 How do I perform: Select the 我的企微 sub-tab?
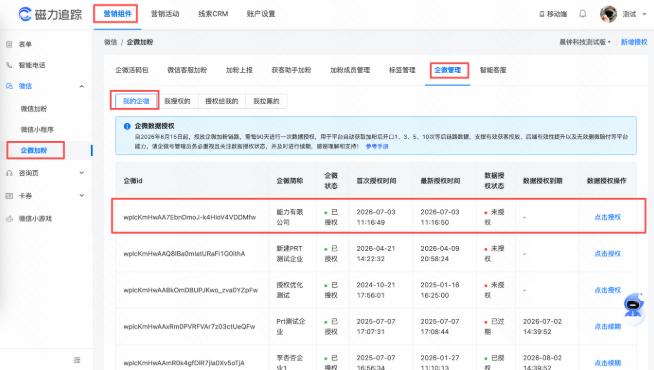coord(136,101)
